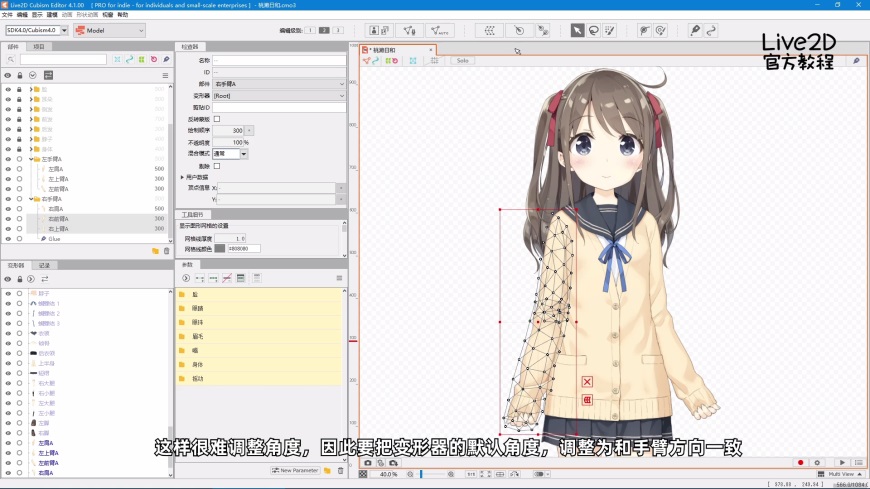
Task: Open the 部件 dropdown showing 右手臂A
Action: (x=279, y=84)
